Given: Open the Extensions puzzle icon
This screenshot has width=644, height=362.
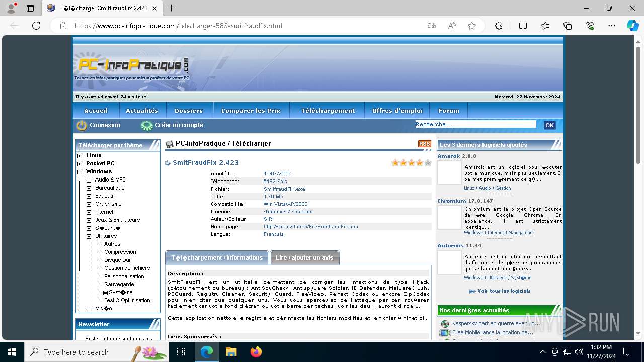Looking at the screenshot, I should pos(499,26).
